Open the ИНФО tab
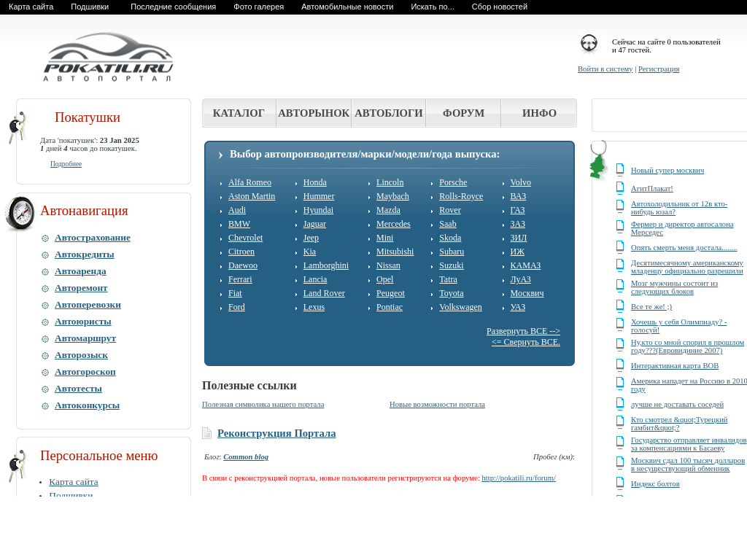 (x=539, y=113)
